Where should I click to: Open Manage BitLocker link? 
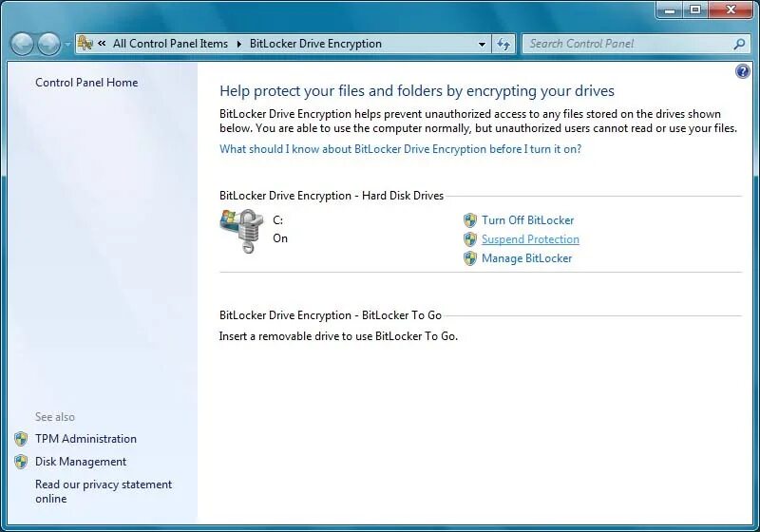pos(526,258)
